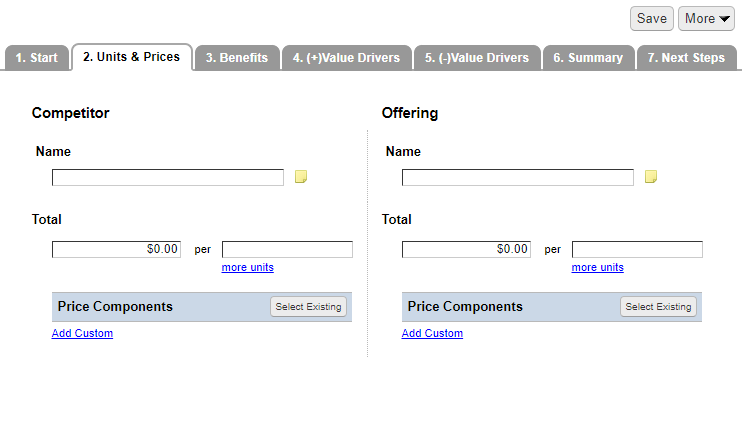Open the 4. (+)Value Drivers tab
743x423 pixels.
346,58
